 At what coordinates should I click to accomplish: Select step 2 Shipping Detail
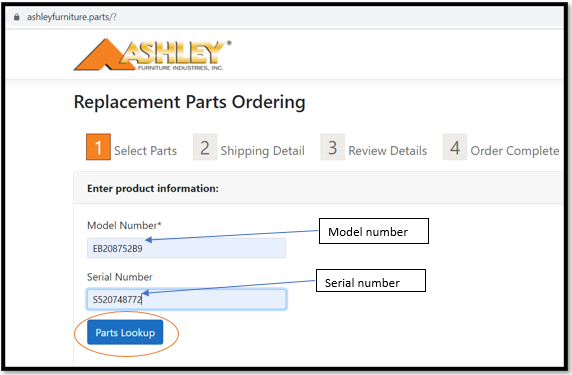click(249, 147)
